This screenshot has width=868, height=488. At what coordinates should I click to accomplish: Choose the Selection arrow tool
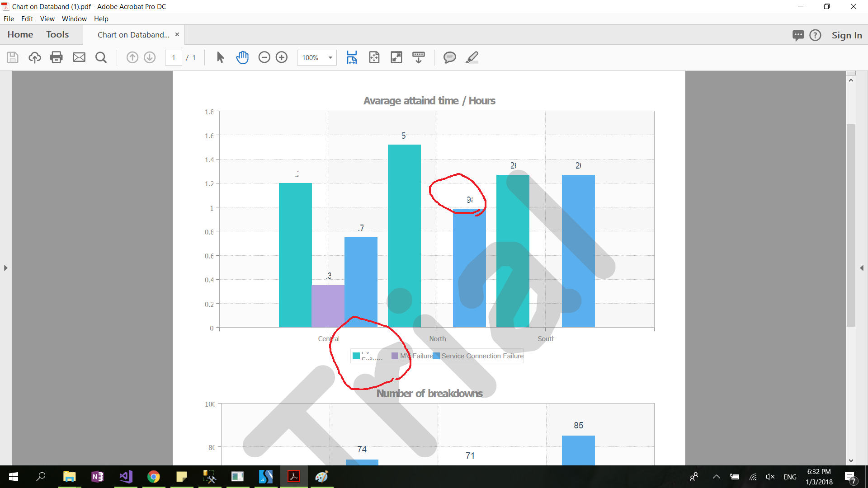tap(220, 57)
